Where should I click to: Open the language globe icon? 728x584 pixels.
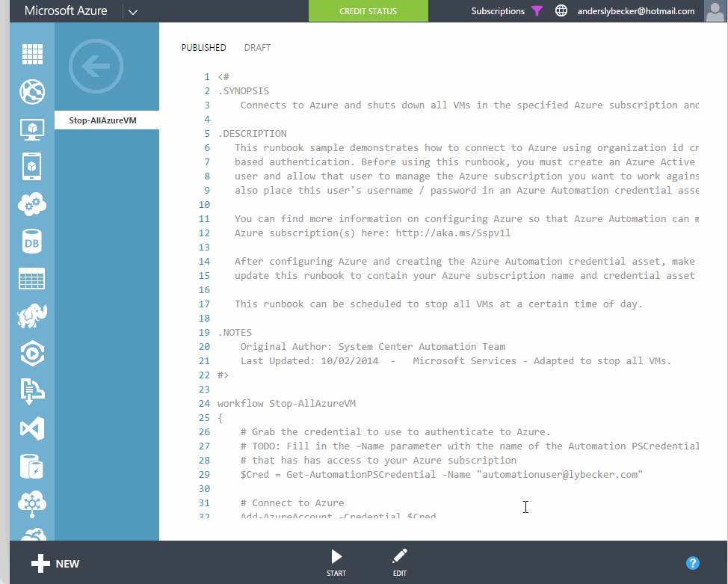click(561, 10)
